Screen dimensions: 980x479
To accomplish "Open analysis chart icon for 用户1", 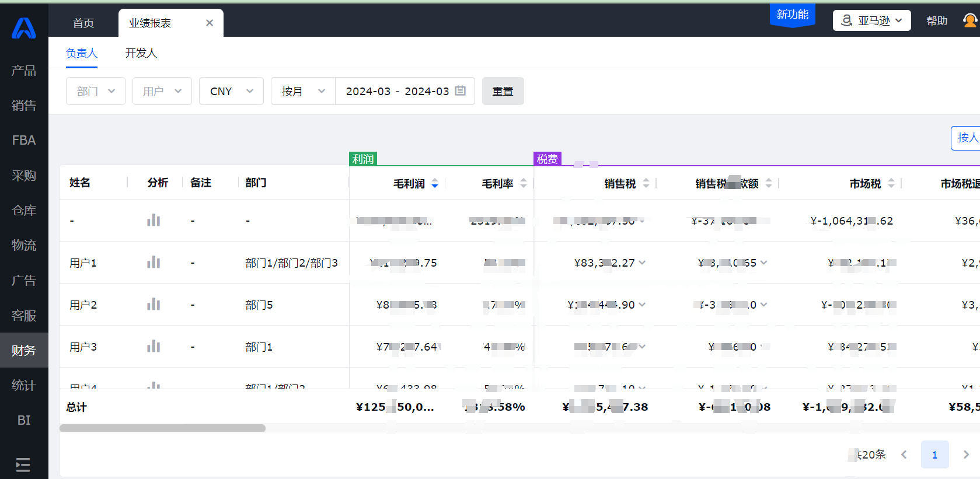I will pyautogui.click(x=154, y=263).
